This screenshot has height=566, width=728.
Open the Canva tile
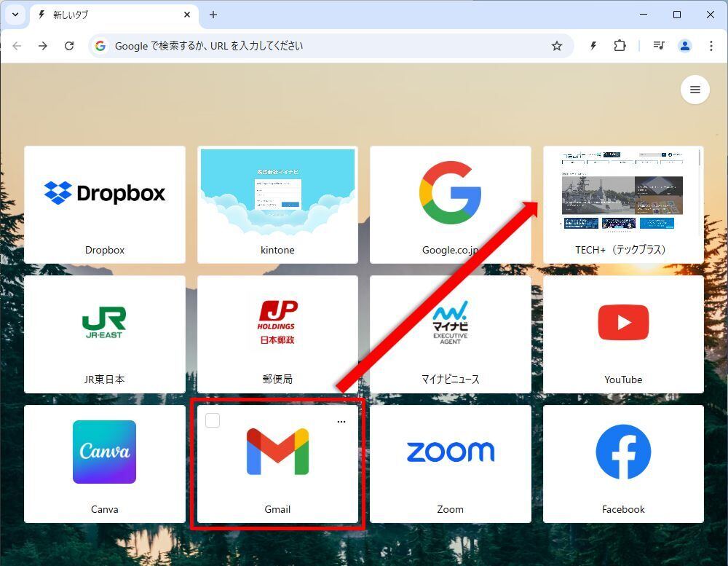[x=104, y=464]
